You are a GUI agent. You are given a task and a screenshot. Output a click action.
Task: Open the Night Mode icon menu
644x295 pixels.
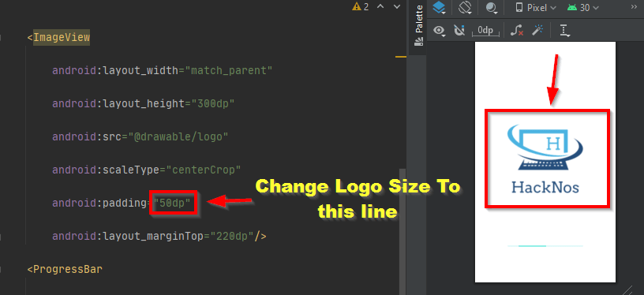[x=491, y=8]
